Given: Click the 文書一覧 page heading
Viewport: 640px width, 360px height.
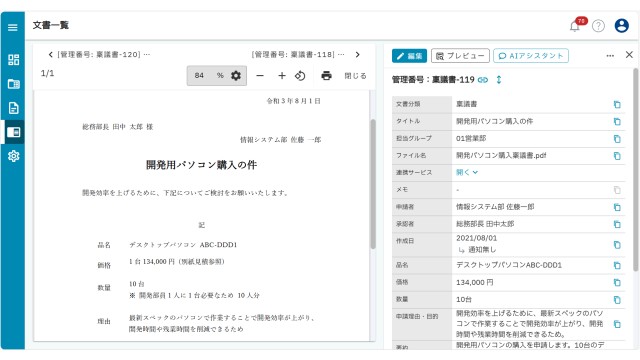Looking at the screenshot, I should 51,25.
